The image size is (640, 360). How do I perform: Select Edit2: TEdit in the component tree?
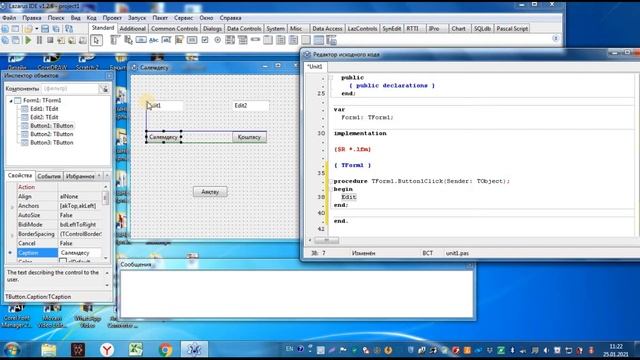(44, 118)
